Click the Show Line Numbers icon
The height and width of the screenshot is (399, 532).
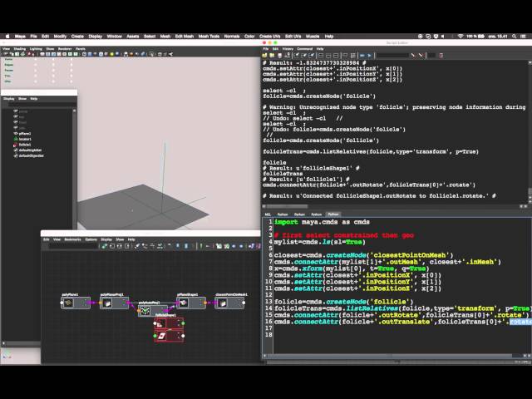tap(353, 56)
